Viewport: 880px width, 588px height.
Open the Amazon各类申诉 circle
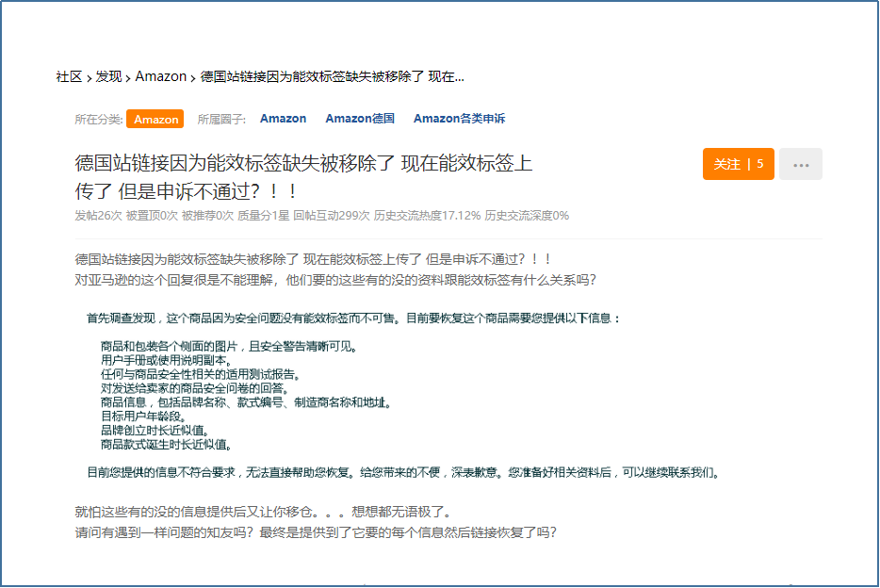(459, 119)
